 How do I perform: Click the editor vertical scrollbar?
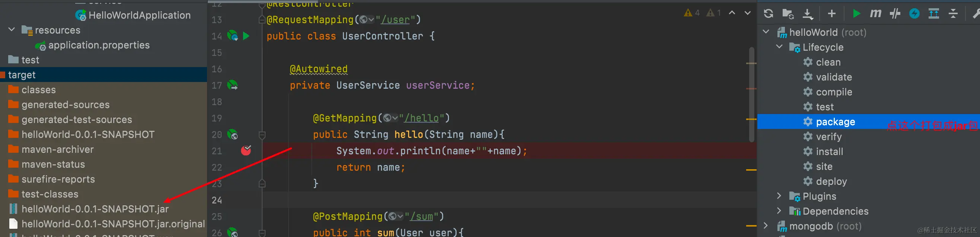click(751, 95)
